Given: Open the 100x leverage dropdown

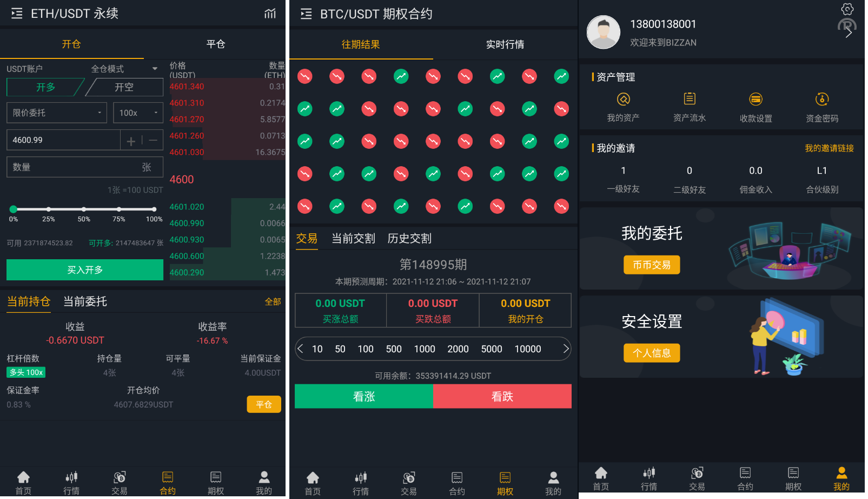Looking at the screenshot, I should [x=138, y=113].
